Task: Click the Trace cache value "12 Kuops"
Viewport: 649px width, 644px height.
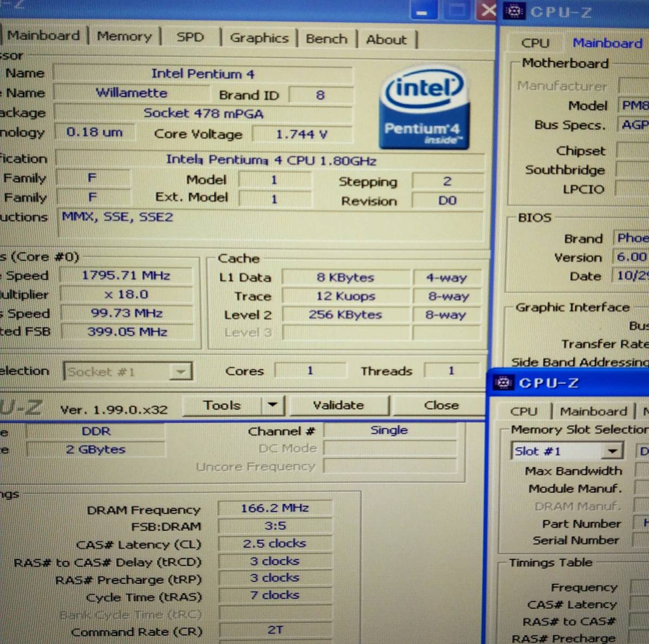Action: click(x=346, y=297)
